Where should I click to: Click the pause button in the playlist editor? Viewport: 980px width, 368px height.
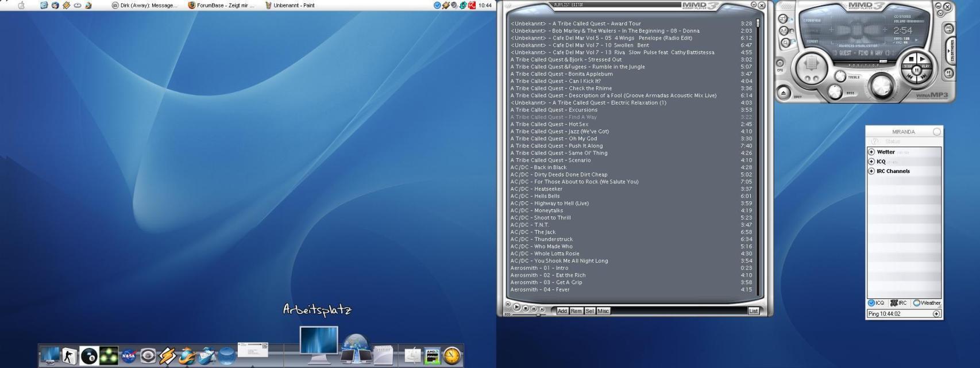tap(534, 309)
